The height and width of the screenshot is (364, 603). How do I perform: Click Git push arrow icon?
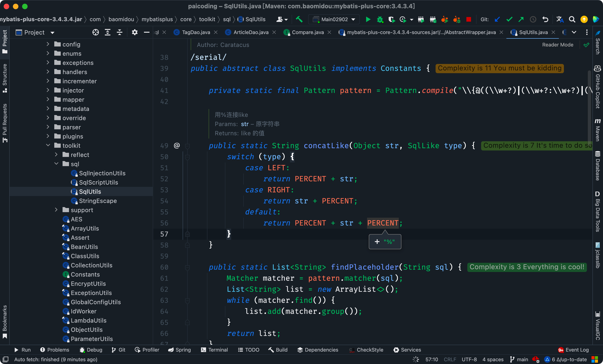(521, 19)
